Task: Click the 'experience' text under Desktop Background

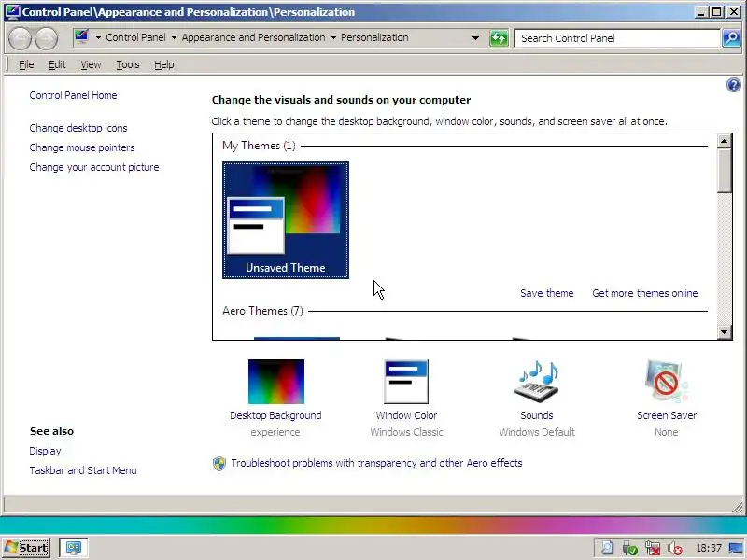Action: (275, 432)
